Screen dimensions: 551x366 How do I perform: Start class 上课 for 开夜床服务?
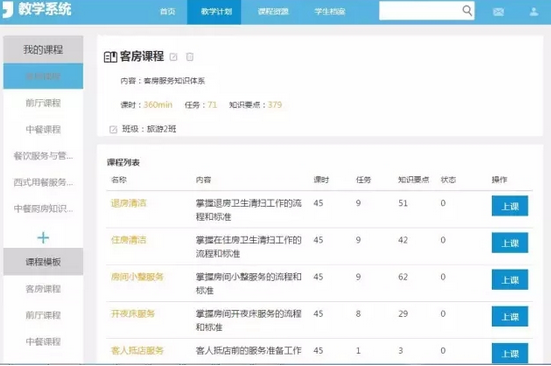510,316
